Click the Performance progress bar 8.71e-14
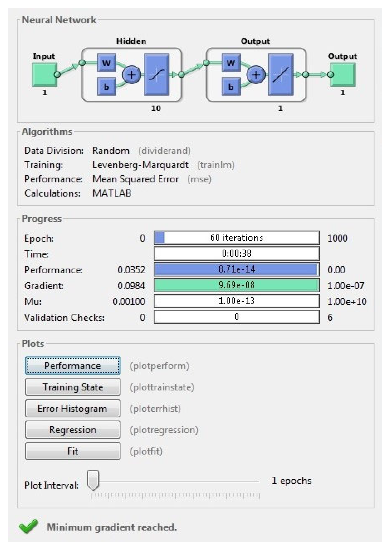 pos(237,269)
